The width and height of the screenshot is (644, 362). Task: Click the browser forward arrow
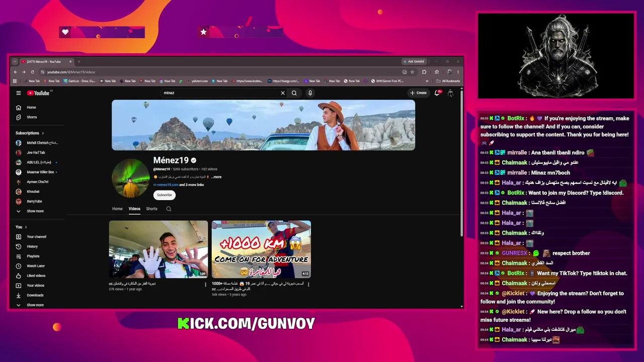coord(24,72)
